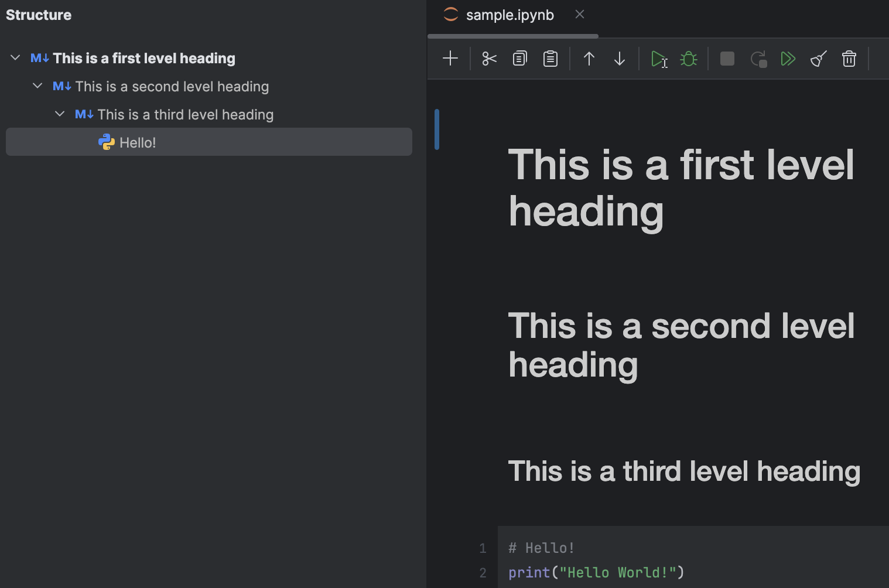
Task: Select the Hello! Python cell in Structure
Action: pyautogui.click(x=138, y=142)
